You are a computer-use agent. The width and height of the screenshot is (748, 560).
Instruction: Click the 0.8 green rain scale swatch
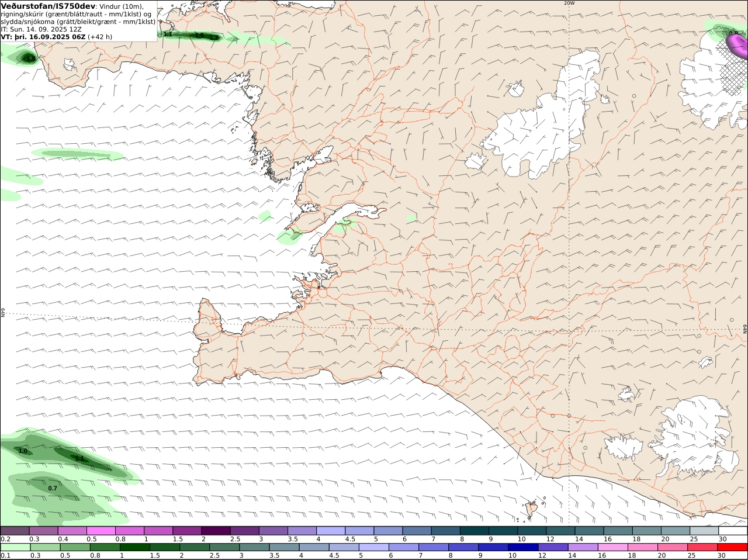pos(105,547)
